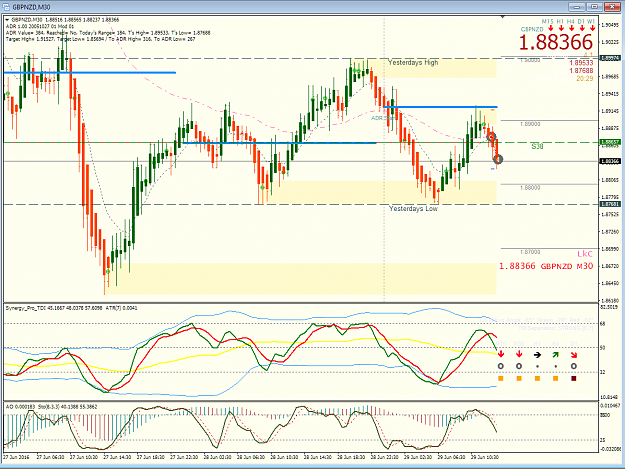The width and height of the screenshot is (625, 469).
Task: Click the GBPNZD symbol label above big price
Action: 532,29
